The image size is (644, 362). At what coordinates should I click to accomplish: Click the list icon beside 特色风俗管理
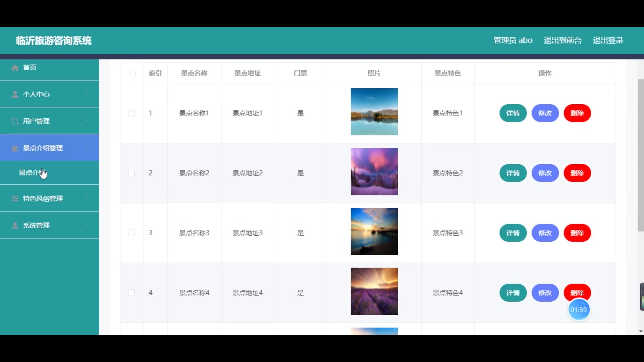click(15, 199)
